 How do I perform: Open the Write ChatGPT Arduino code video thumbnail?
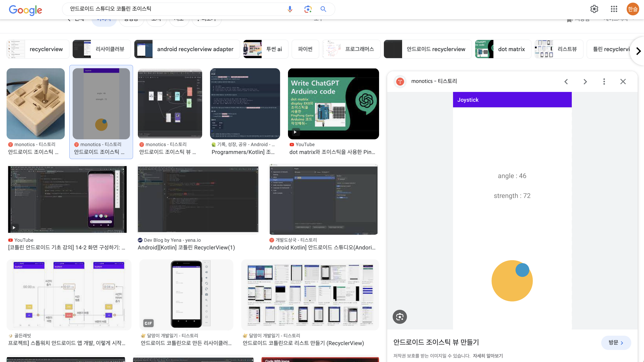click(x=333, y=104)
